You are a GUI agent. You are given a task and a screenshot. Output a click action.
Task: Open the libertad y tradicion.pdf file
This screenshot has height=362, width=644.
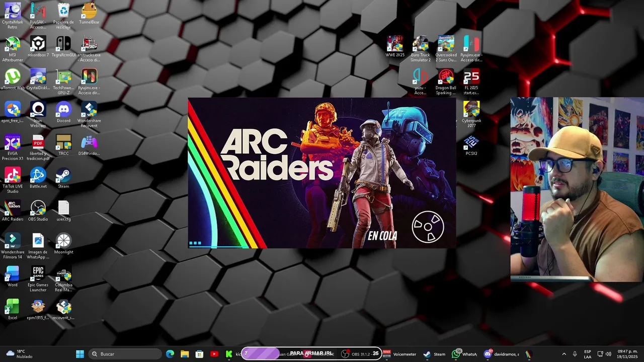point(39,147)
